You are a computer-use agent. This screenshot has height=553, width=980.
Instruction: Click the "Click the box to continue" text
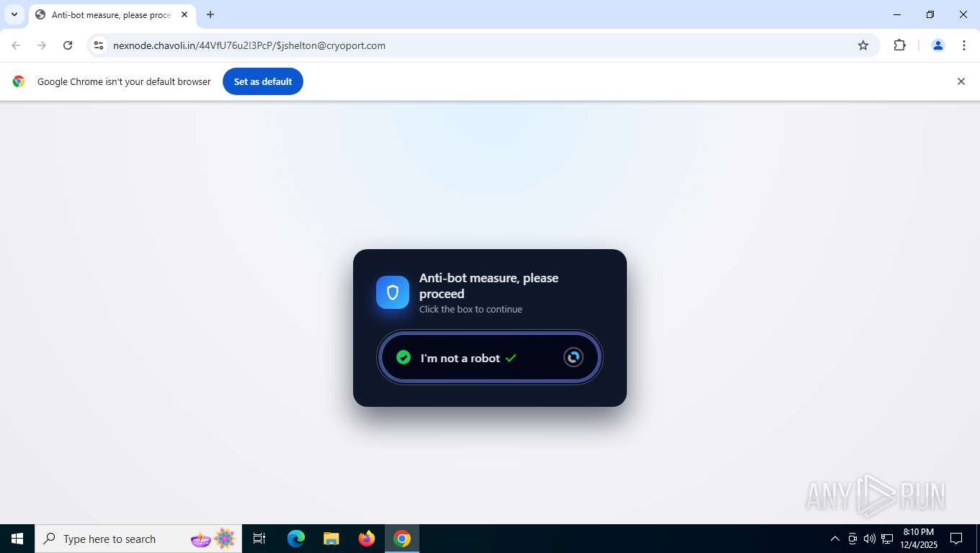point(471,310)
